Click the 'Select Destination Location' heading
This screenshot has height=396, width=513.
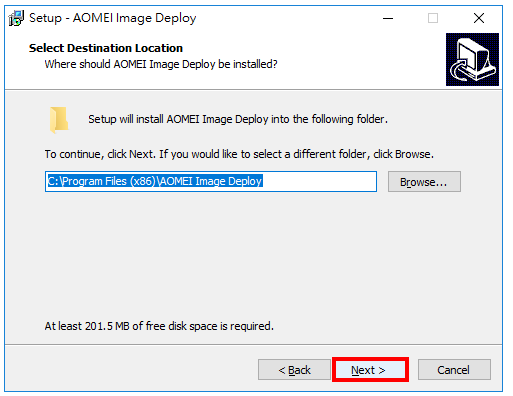coord(106,48)
